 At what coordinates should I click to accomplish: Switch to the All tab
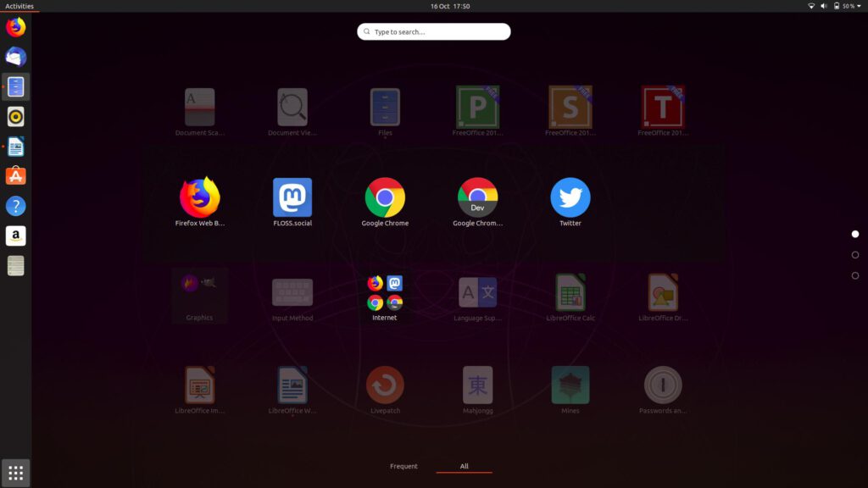coord(464,466)
